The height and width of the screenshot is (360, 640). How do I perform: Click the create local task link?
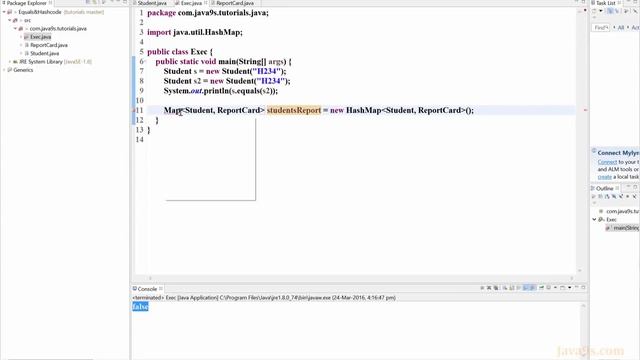(604, 177)
